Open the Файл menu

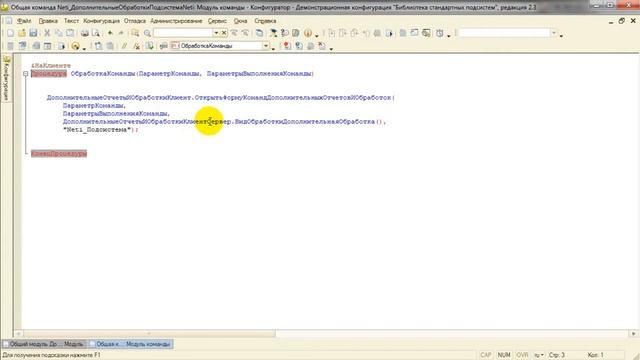coord(24,21)
